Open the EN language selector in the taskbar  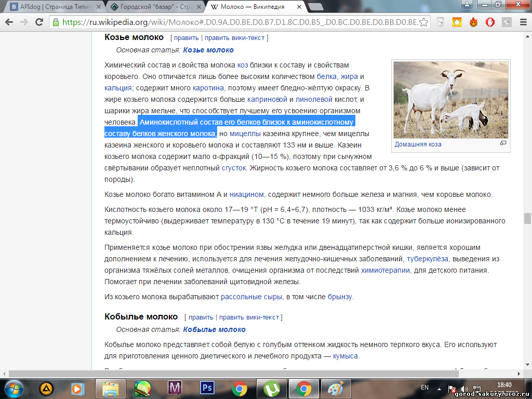point(424,388)
